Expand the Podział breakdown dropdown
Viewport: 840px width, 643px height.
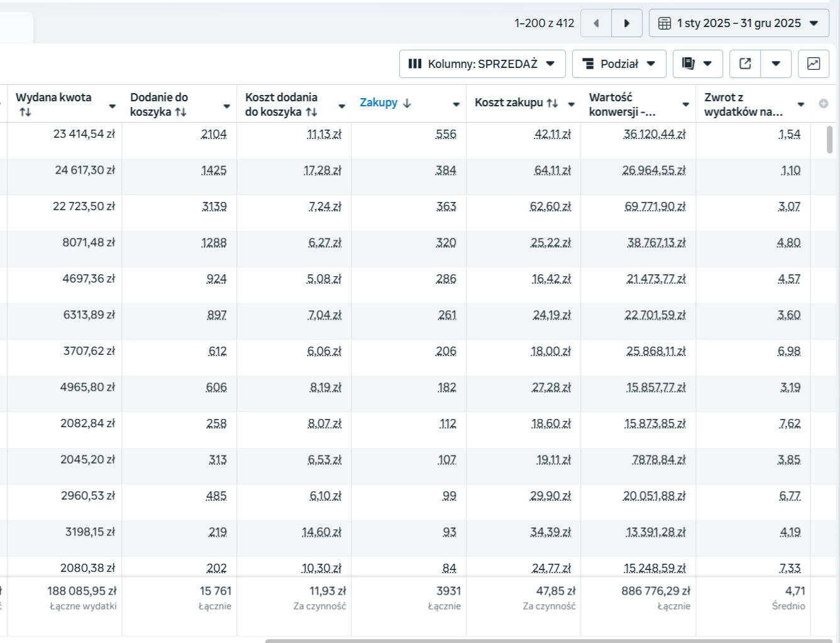pos(619,64)
